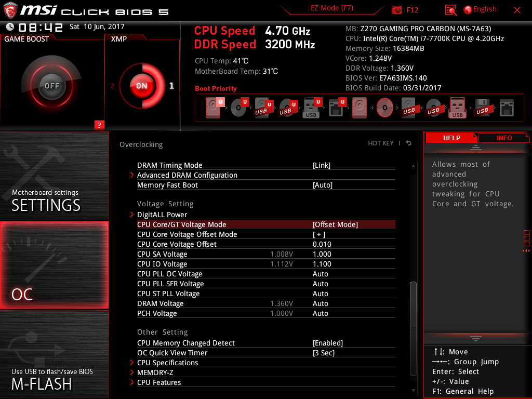Select DRAM Voltage Auto field
The height and width of the screenshot is (399, 532).
coord(320,303)
